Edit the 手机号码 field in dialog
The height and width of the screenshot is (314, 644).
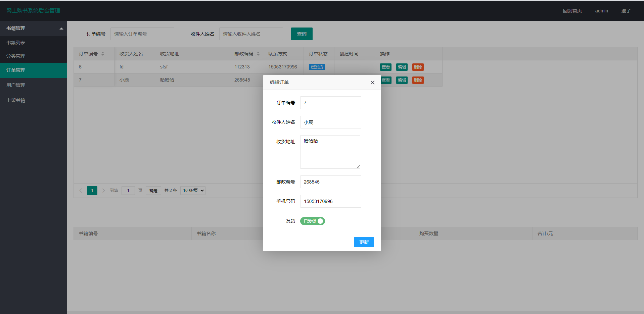pyautogui.click(x=330, y=201)
